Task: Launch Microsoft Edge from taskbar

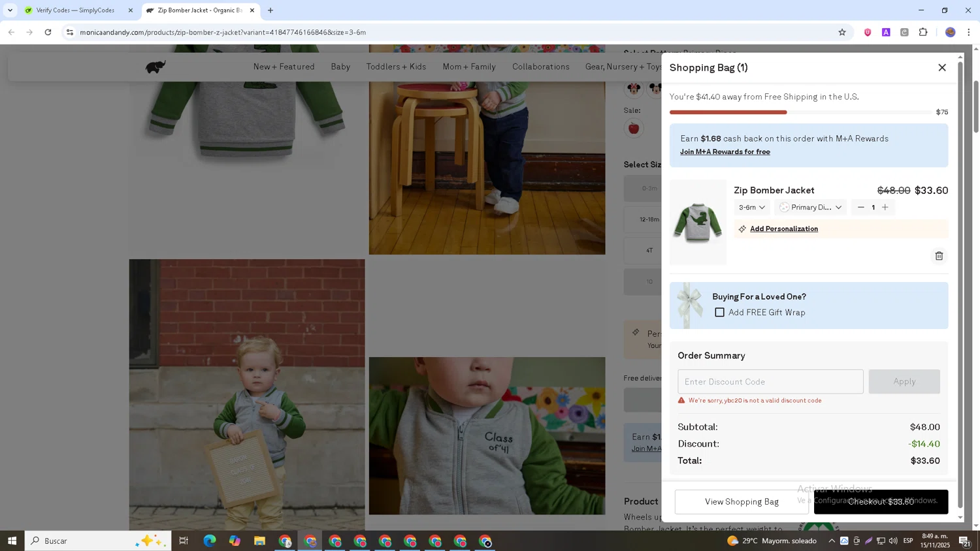Action: point(209,541)
